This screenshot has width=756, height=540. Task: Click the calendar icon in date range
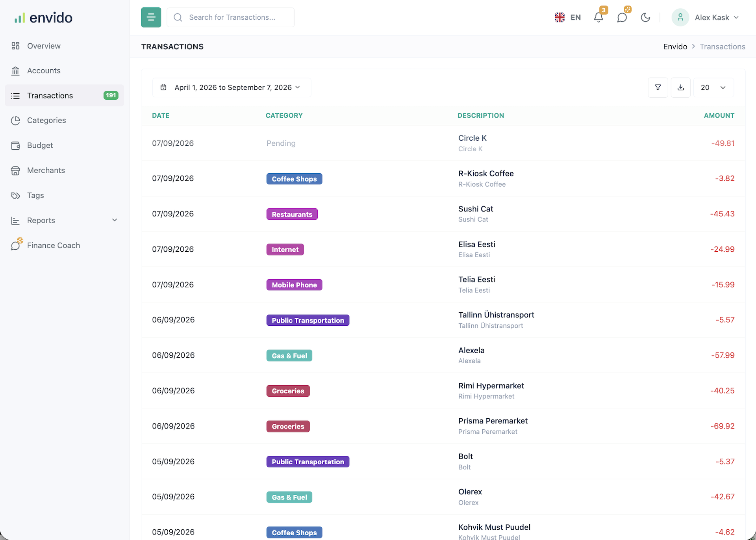pyautogui.click(x=163, y=87)
